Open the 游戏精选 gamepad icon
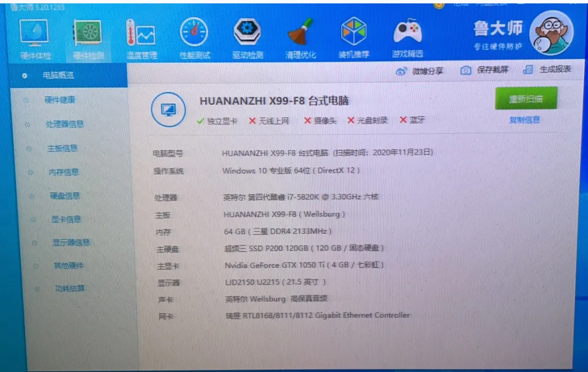The width and height of the screenshot is (588, 372). pyautogui.click(x=407, y=31)
